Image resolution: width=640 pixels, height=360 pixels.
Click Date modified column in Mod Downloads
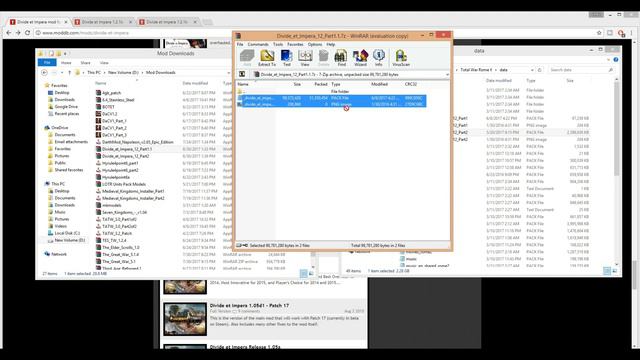(195, 83)
